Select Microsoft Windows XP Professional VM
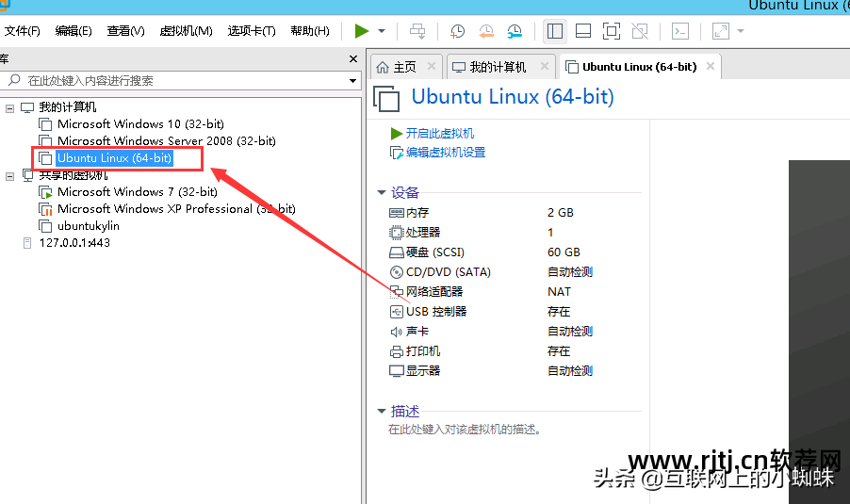 click(x=176, y=208)
